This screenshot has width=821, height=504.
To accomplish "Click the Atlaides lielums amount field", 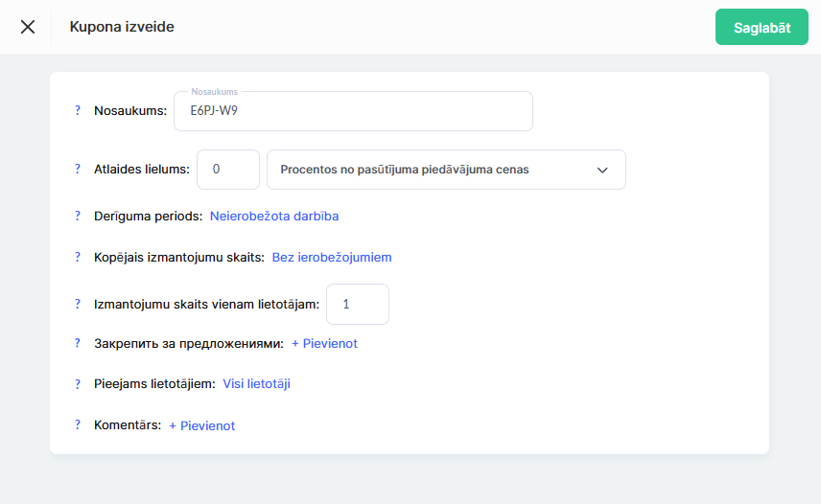I will [x=228, y=170].
